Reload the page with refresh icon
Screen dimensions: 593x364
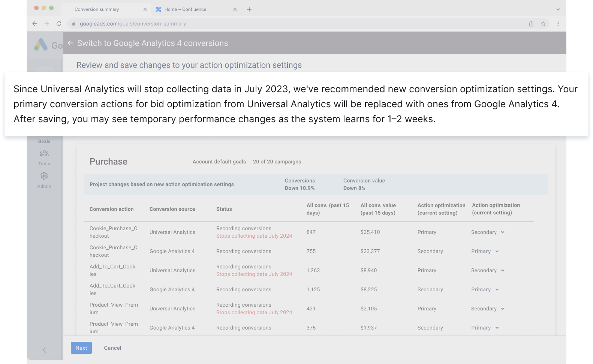pyautogui.click(x=59, y=24)
